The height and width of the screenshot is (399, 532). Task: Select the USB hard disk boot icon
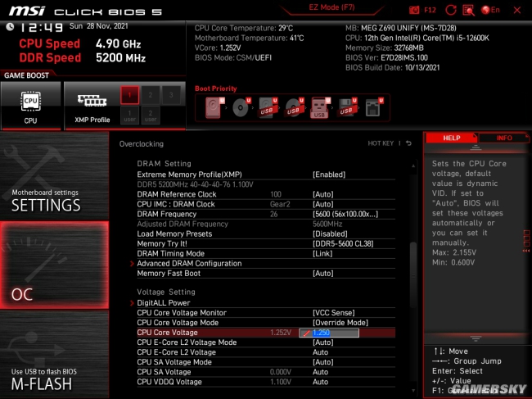(x=268, y=107)
